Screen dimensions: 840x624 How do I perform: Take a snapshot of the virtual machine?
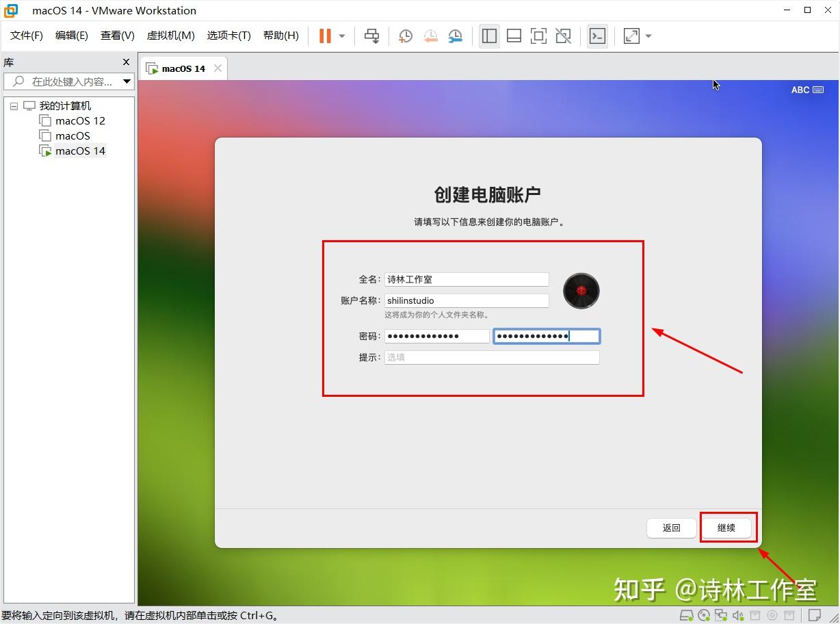(x=405, y=36)
